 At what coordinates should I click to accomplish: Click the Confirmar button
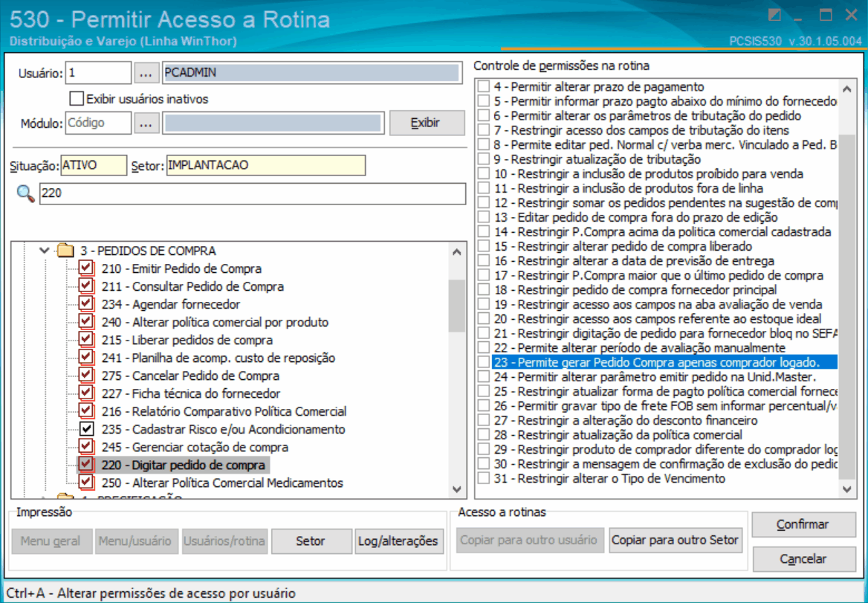tap(803, 524)
